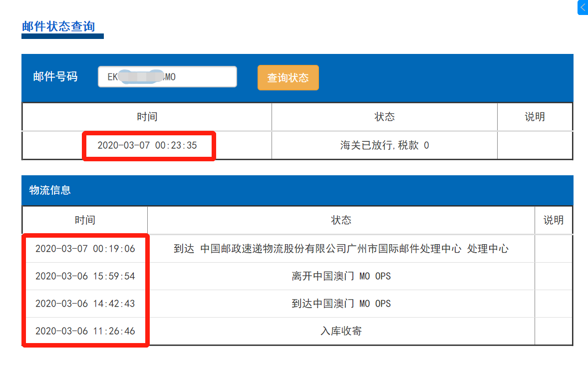The width and height of the screenshot is (588, 382).
Task: Click the 入库收寄 intake status entry
Action: tap(341, 331)
